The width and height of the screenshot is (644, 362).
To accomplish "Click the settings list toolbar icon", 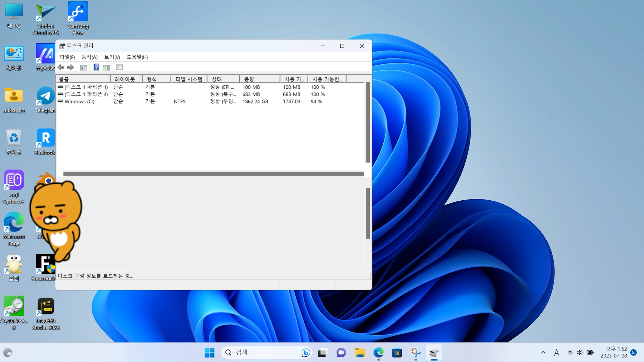I will (x=119, y=67).
